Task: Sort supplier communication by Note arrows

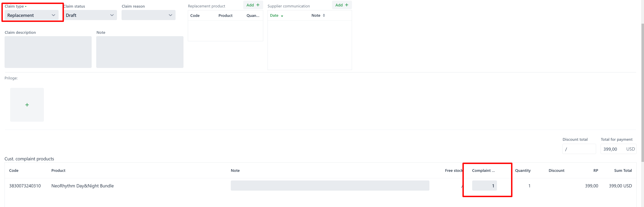Action: coord(324,16)
